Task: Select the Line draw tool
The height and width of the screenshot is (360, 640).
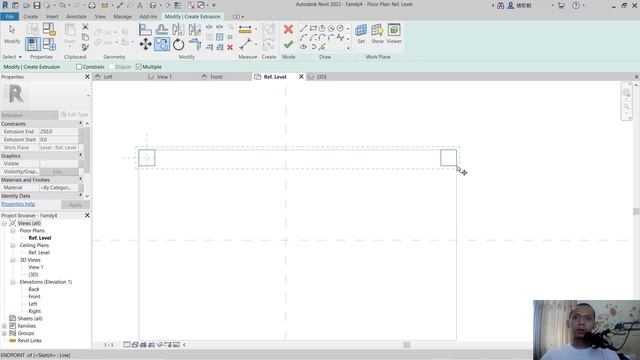Action: pos(303,29)
